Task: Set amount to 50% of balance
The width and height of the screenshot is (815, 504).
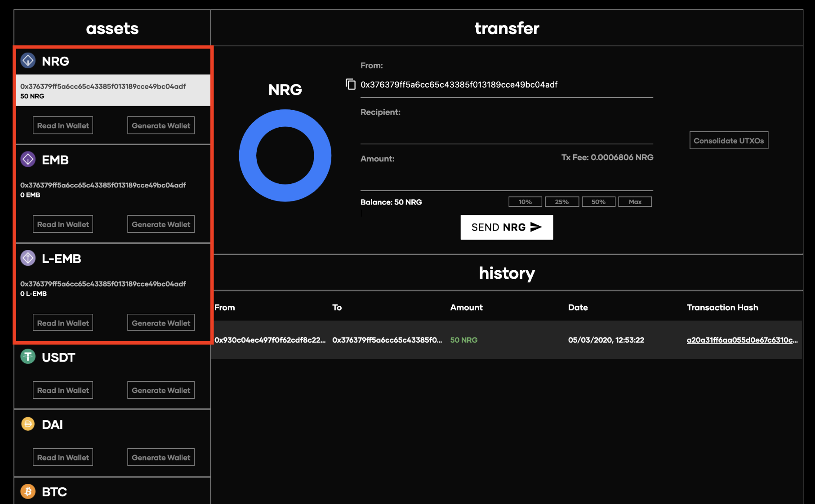Action: pos(598,202)
